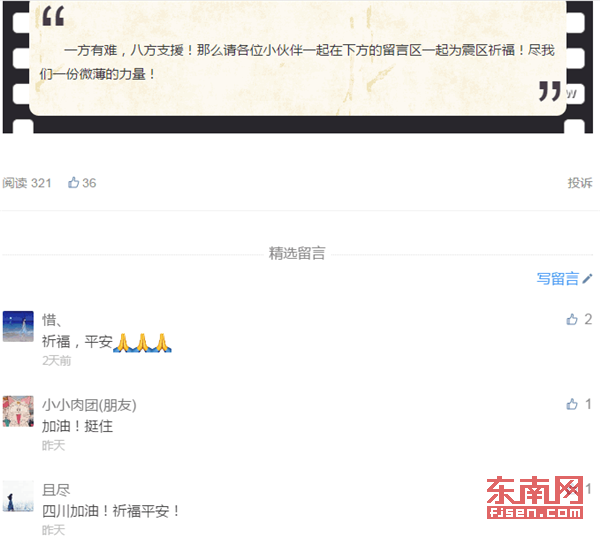Click the pencil icon beside 写留言
Viewport: 600px width, 537px height.
[x=587, y=279]
